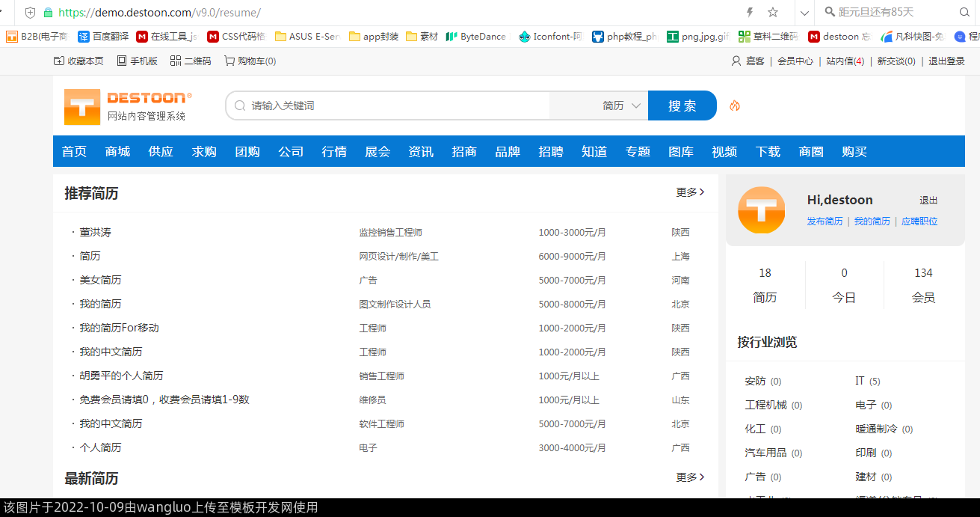
Task: Browse the IT industry category
Action: point(860,381)
